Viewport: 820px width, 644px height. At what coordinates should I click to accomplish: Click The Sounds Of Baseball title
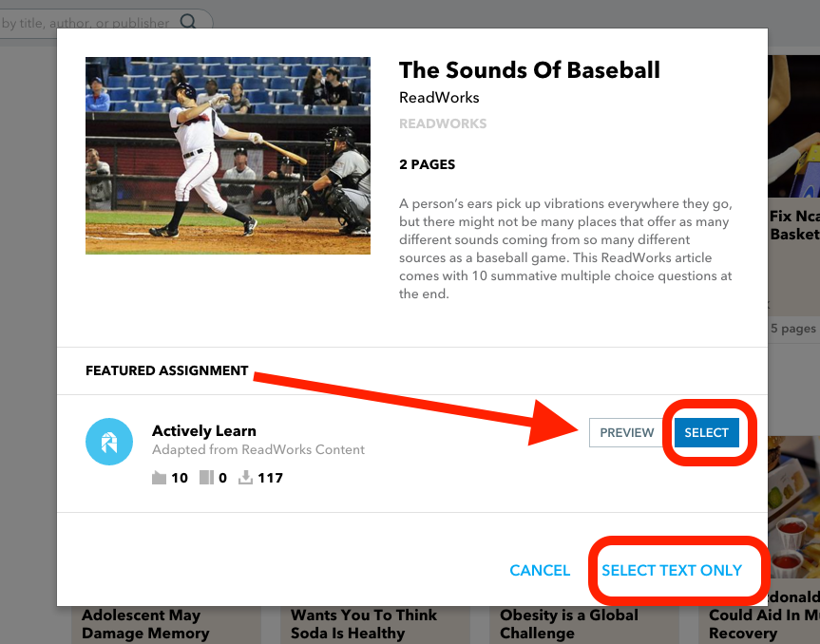coord(529,70)
